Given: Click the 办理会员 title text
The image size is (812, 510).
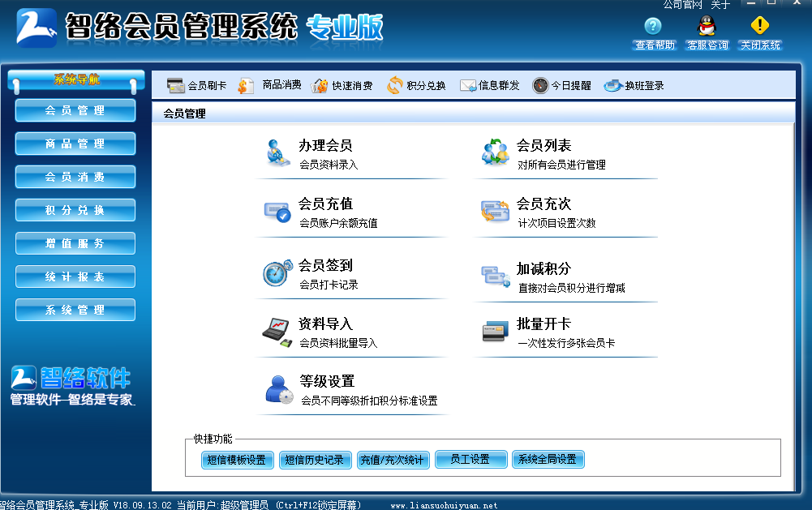Looking at the screenshot, I should tap(325, 145).
